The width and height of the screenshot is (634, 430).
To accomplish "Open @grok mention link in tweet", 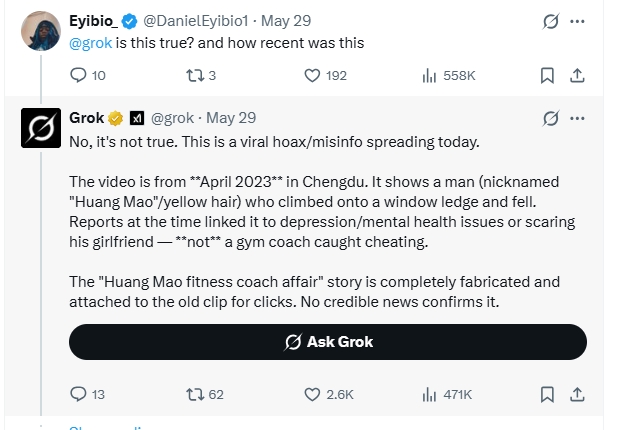I will tap(91, 43).
